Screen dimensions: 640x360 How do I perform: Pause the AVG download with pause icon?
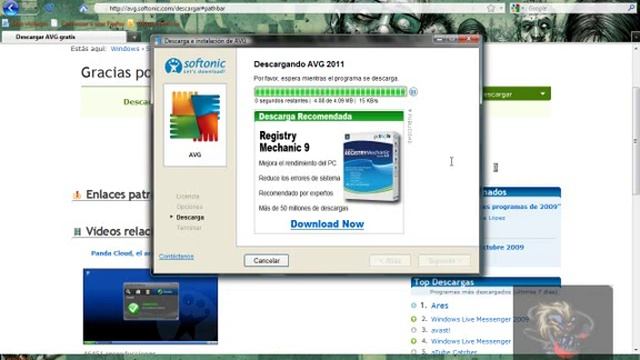coord(413,92)
